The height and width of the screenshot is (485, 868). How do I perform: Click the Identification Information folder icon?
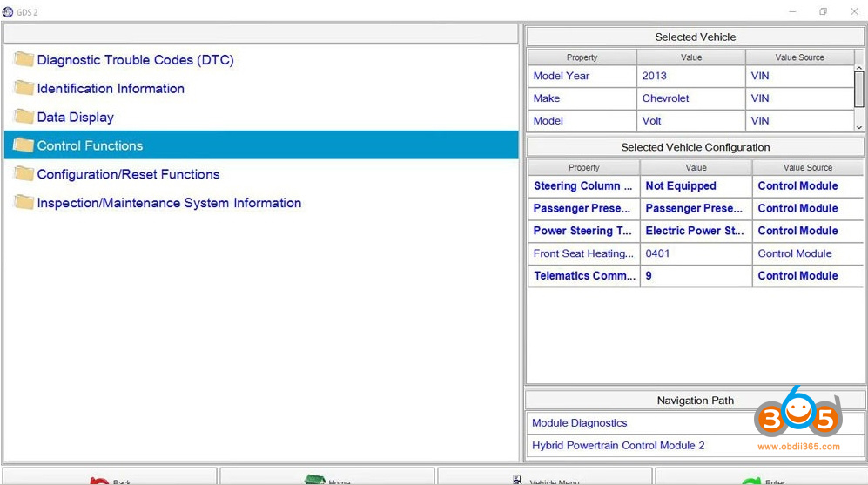(24, 88)
